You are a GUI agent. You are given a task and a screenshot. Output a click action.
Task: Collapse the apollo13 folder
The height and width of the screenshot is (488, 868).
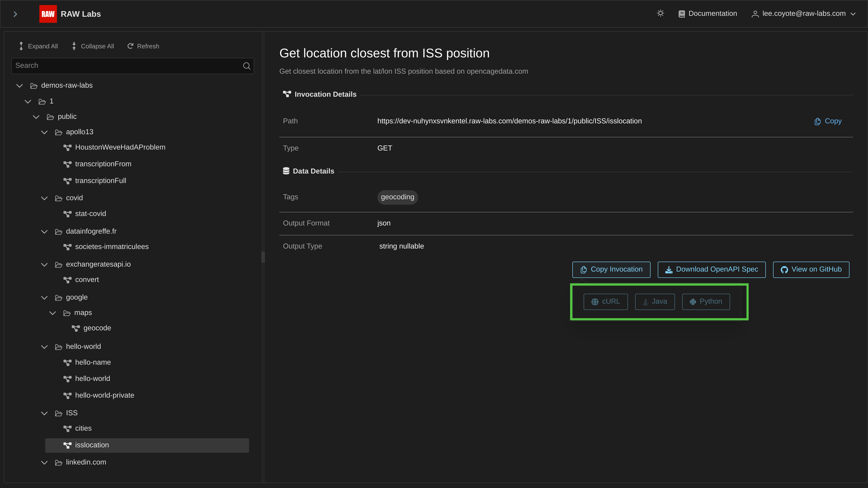point(44,132)
